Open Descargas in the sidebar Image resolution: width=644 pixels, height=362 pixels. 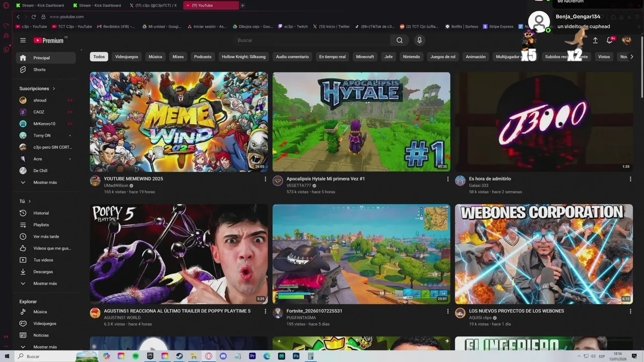click(x=46, y=271)
